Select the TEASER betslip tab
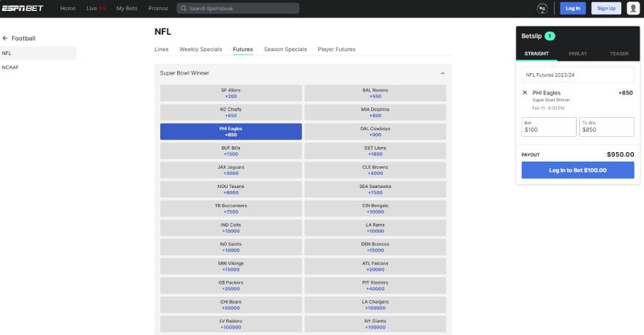This screenshot has width=644, height=335. [619, 54]
